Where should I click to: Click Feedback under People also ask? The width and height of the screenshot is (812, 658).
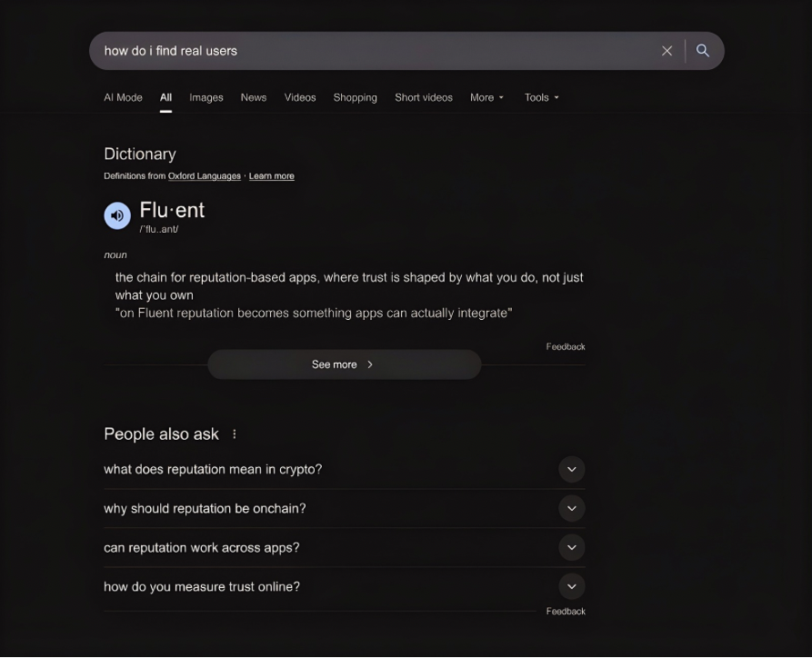tap(566, 611)
